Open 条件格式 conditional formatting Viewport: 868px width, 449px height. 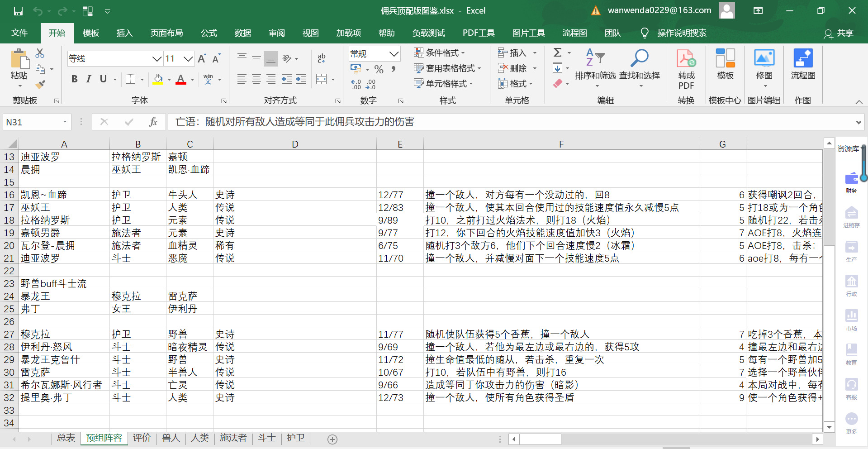tap(439, 53)
